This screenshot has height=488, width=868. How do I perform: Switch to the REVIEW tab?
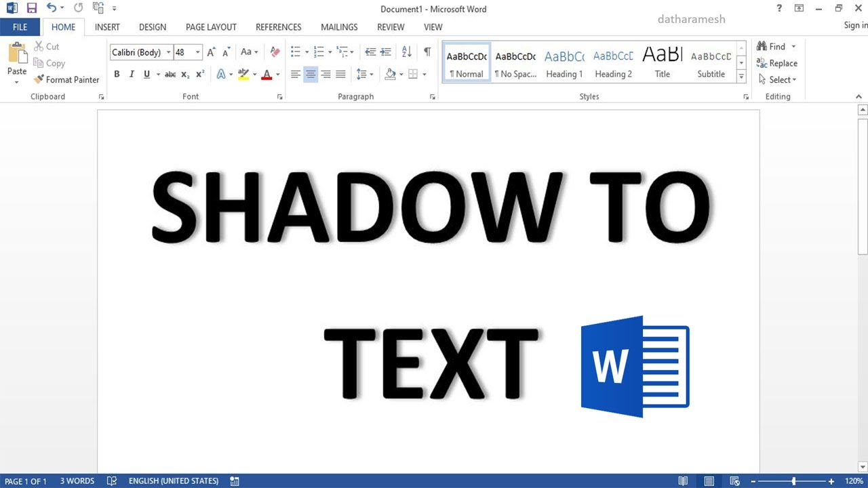(391, 27)
